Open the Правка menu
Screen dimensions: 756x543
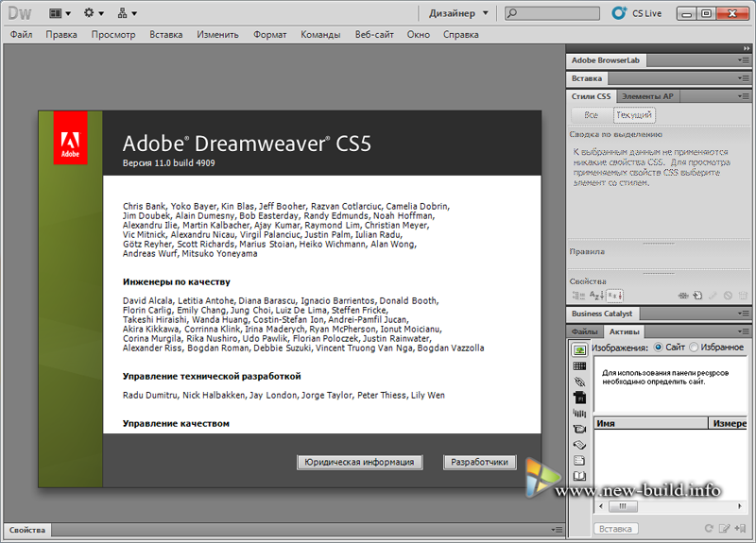(61, 35)
